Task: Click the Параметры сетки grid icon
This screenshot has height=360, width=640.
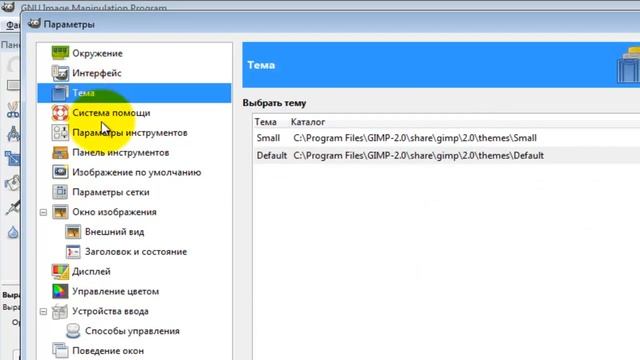Action: [x=60, y=192]
